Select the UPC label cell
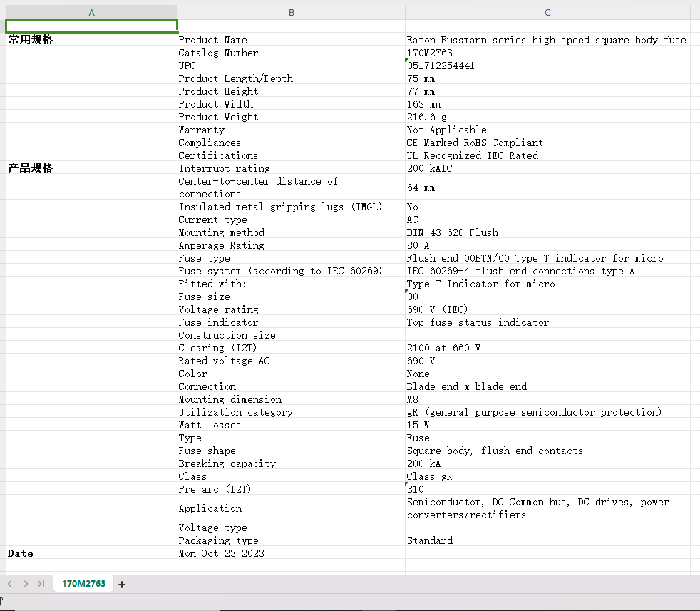 (291, 66)
